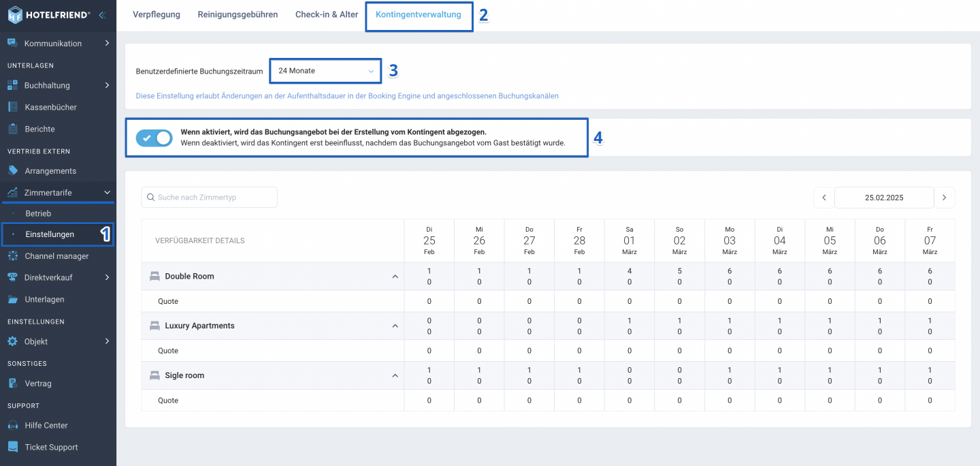Open Berichte via its clipboard icon
Screen dimensions: 980x466
pos(12,129)
